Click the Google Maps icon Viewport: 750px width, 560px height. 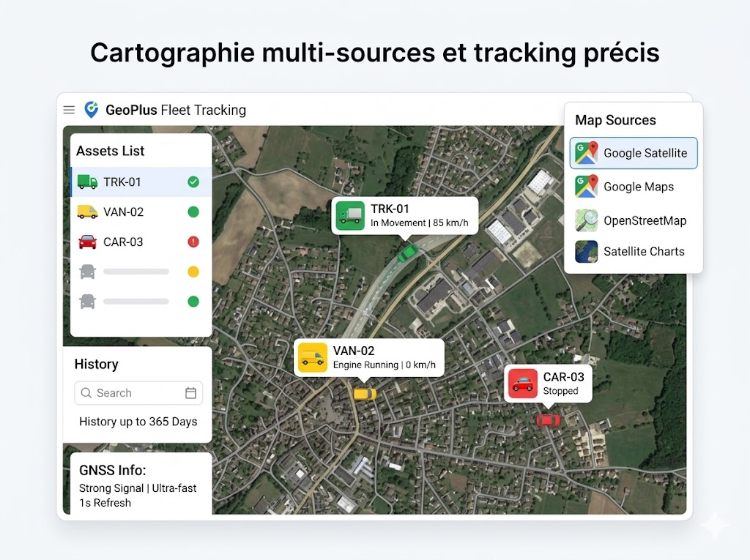587,187
